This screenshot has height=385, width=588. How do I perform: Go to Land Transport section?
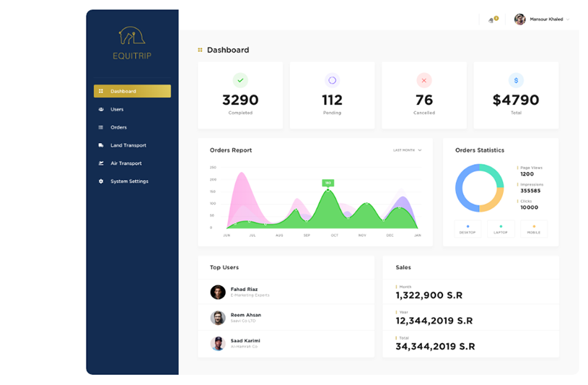[128, 145]
